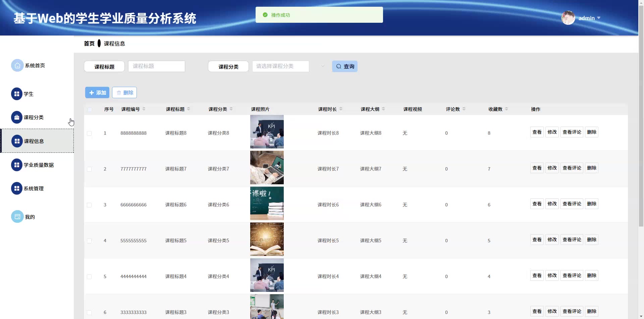The width and height of the screenshot is (644, 319).
Task: Click the grid icon beside 学业质量数据
Action: [17, 165]
